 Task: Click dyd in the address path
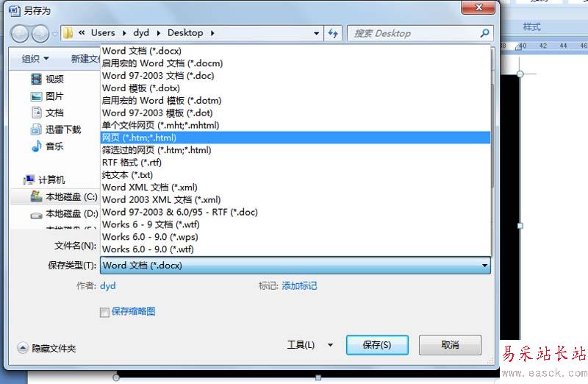[141, 33]
